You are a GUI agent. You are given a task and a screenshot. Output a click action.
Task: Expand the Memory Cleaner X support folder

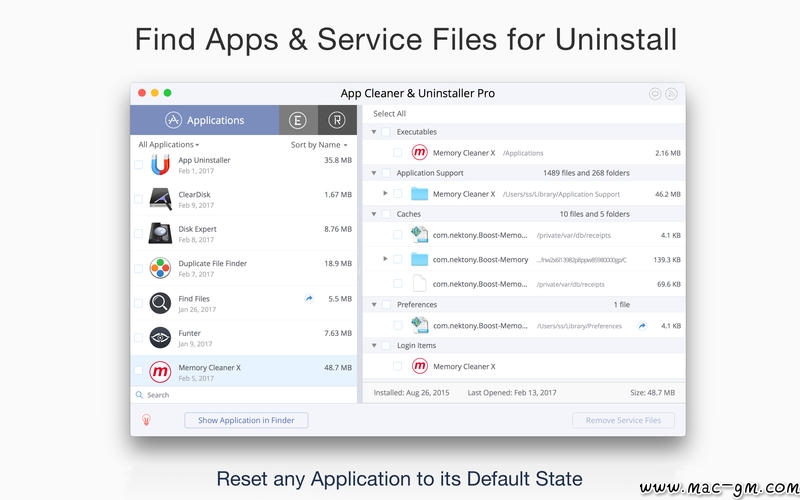pyautogui.click(x=385, y=193)
